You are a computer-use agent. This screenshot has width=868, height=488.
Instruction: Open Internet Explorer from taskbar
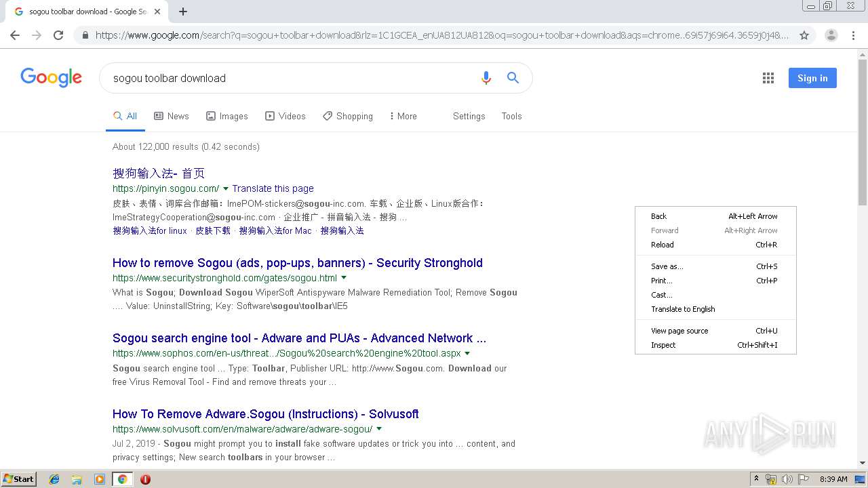pos(54,479)
